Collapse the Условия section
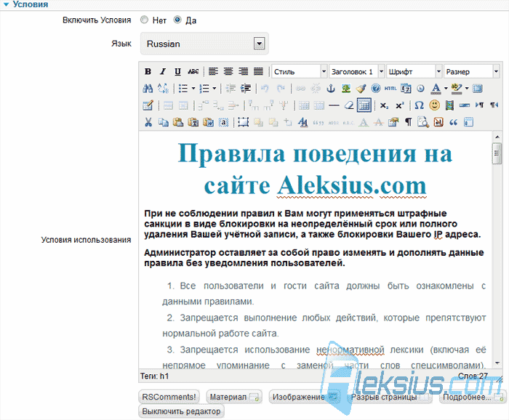This screenshot has width=509, height=420. 6,4
